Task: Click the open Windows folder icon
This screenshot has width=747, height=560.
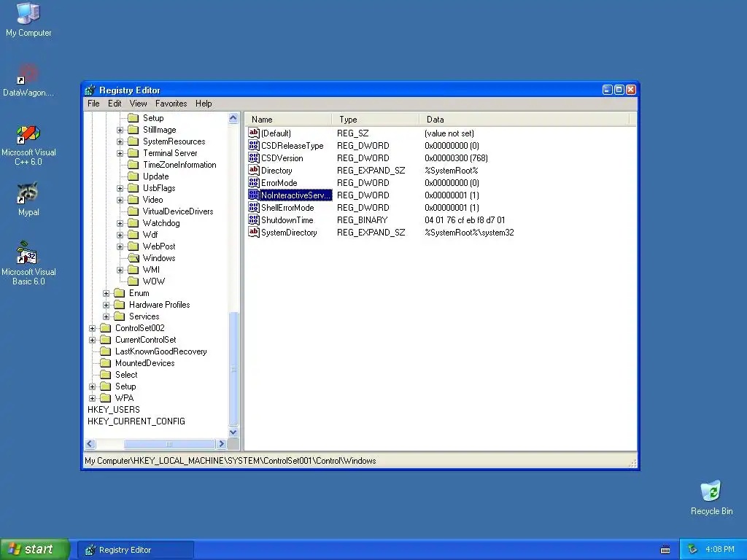Action: pos(133,258)
